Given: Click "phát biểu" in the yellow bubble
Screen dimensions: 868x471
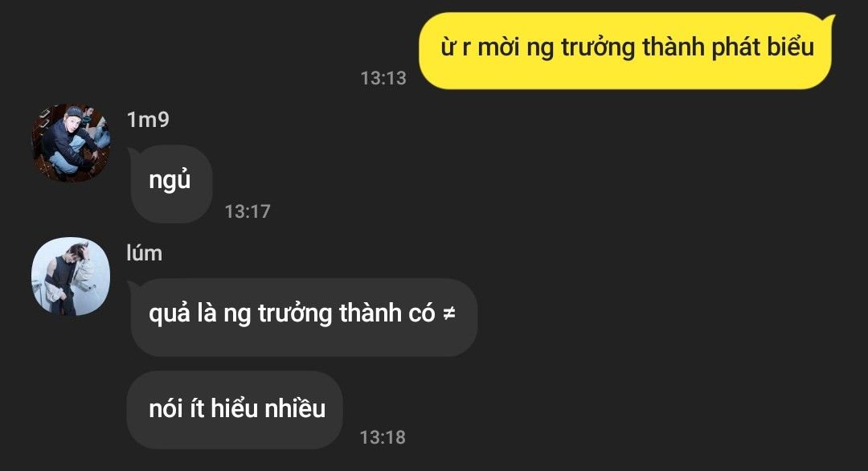Looking at the screenshot, I should point(762,47).
